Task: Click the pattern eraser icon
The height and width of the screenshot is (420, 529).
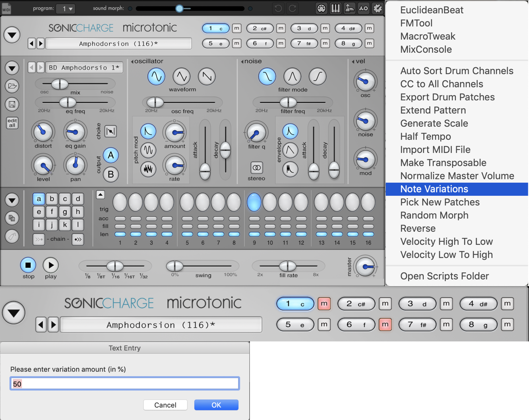Action: pyautogui.click(x=12, y=237)
